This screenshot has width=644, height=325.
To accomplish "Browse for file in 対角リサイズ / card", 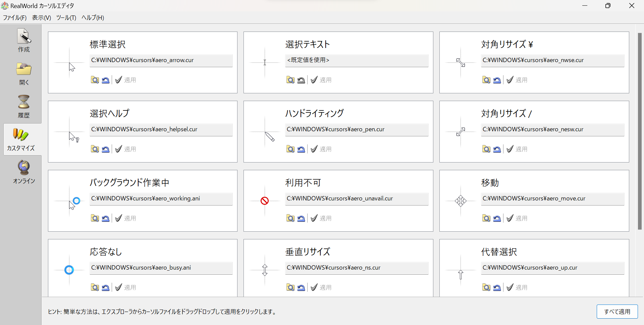I will pos(486,149).
